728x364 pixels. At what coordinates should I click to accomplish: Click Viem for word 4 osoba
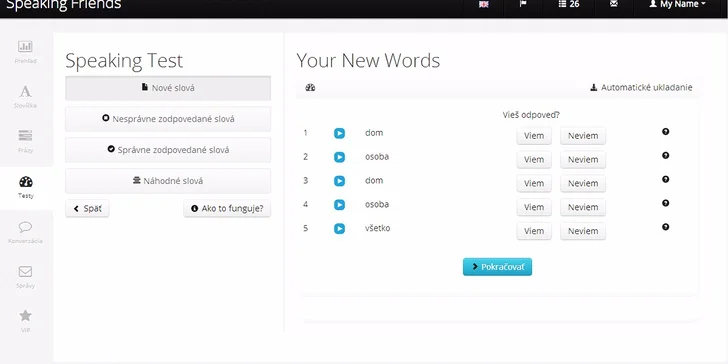534,207
